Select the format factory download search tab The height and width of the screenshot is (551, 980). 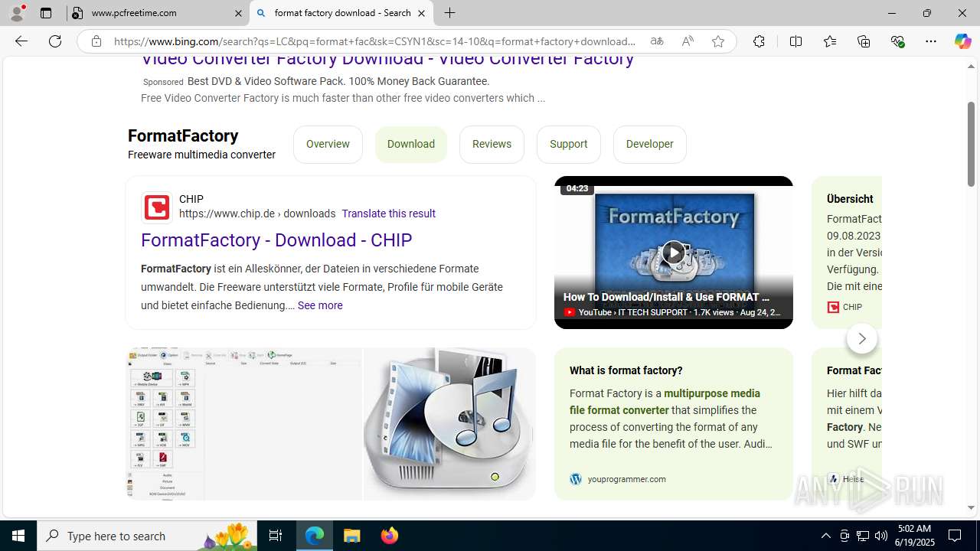click(341, 13)
